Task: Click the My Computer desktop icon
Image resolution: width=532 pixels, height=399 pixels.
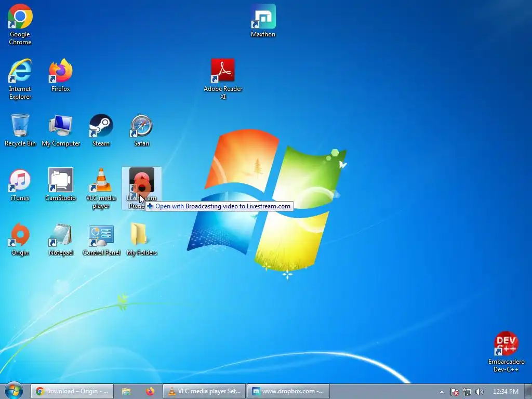Action: pyautogui.click(x=61, y=130)
